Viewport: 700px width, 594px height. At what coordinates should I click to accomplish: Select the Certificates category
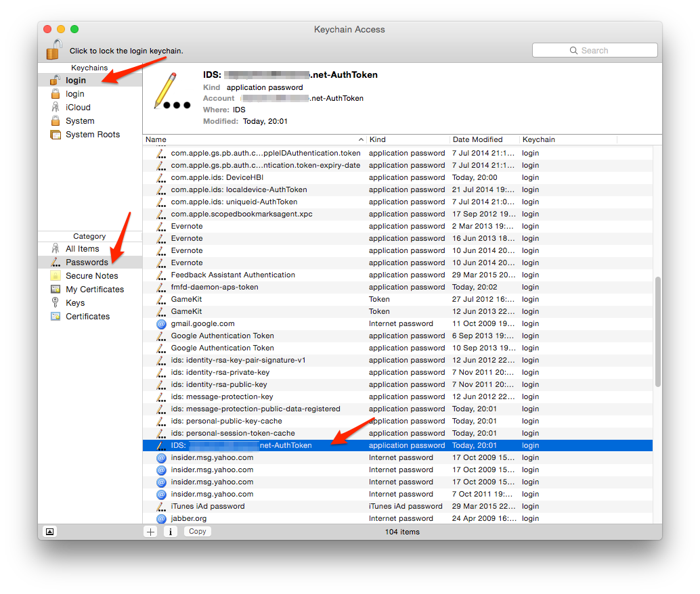[90, 317]
